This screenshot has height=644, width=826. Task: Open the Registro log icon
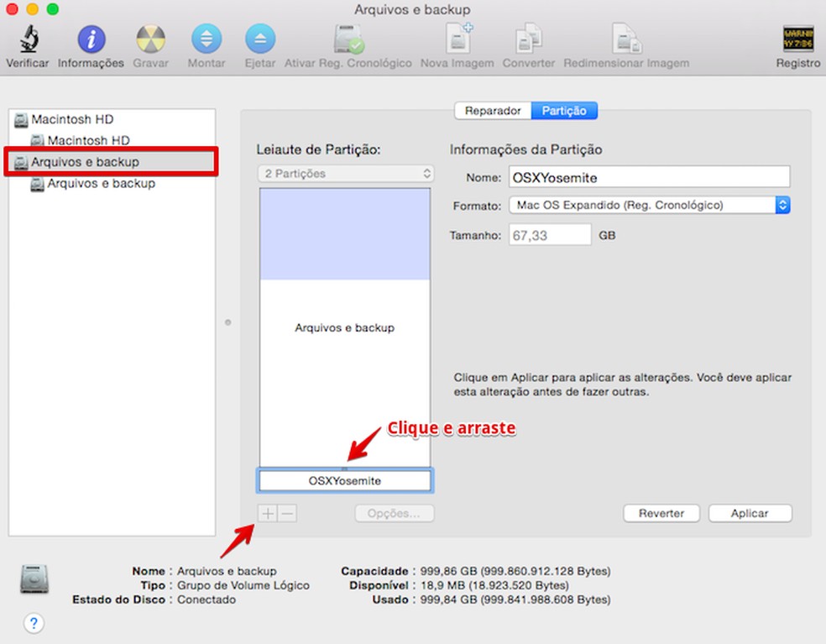click(x=798, y=39)
